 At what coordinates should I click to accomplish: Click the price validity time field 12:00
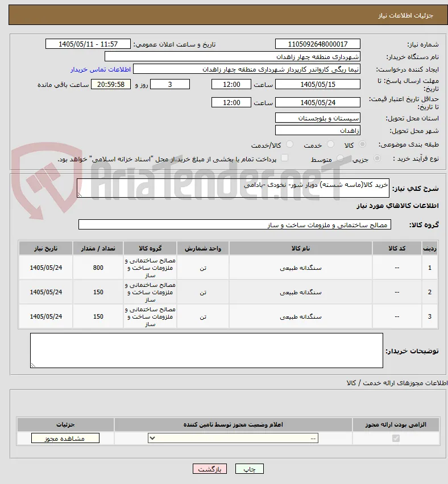pyautogui.click(x=231, y=102)
